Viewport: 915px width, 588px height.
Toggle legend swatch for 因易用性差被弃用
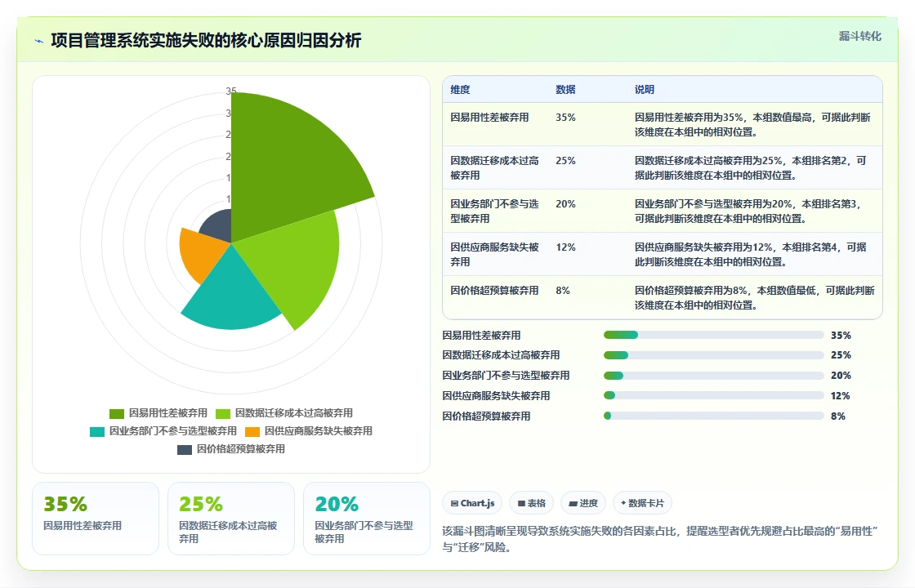pyautogui.click(x=117, y=413)
